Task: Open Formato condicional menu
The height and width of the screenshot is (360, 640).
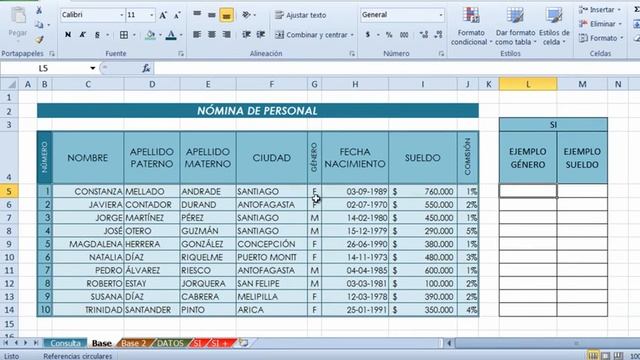Action: (471, 26)
